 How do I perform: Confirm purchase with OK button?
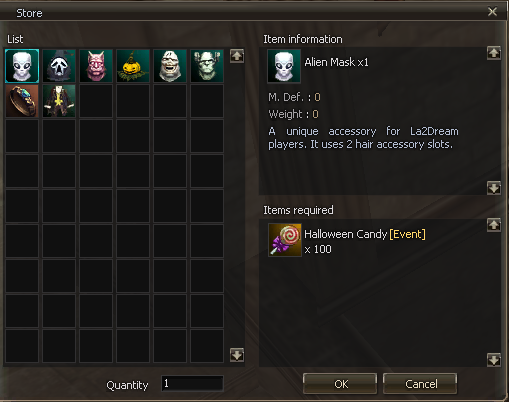click(x=340, y=384)
